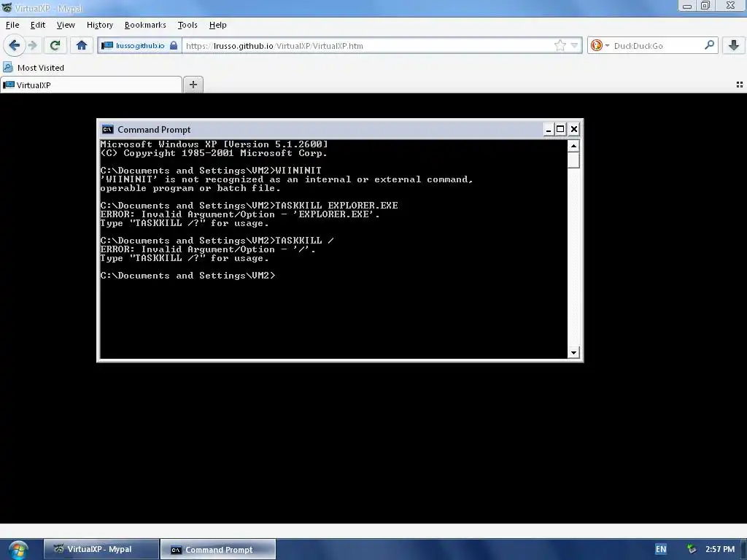Open the Help menu
The height and width of the screenshot is (560, 747).
[x=217, y=25]
